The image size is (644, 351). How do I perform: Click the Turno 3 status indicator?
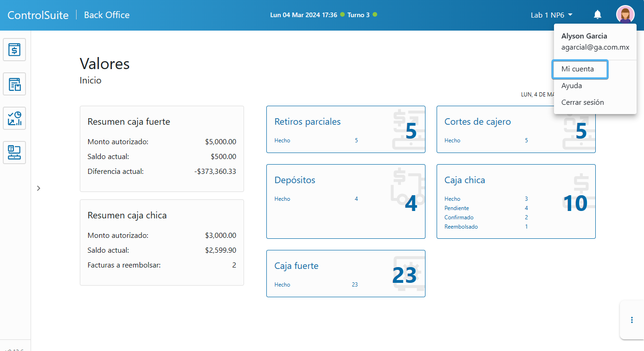359,15
